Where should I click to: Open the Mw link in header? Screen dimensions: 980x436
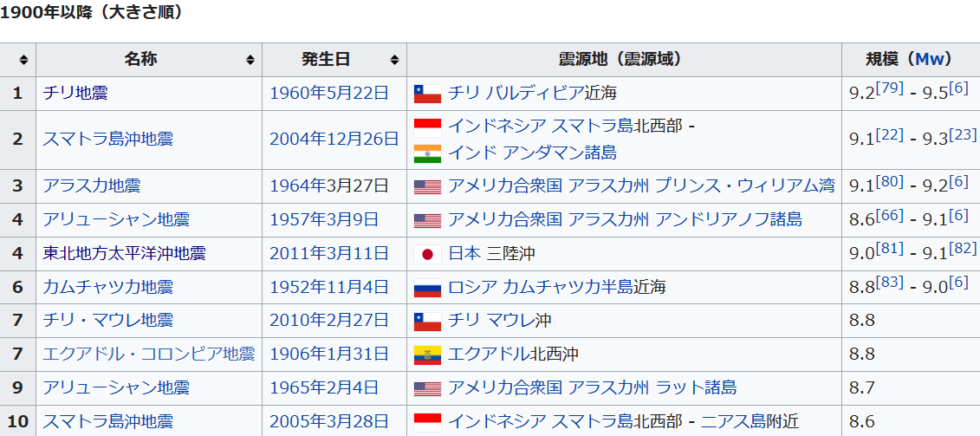pos(930,60)
